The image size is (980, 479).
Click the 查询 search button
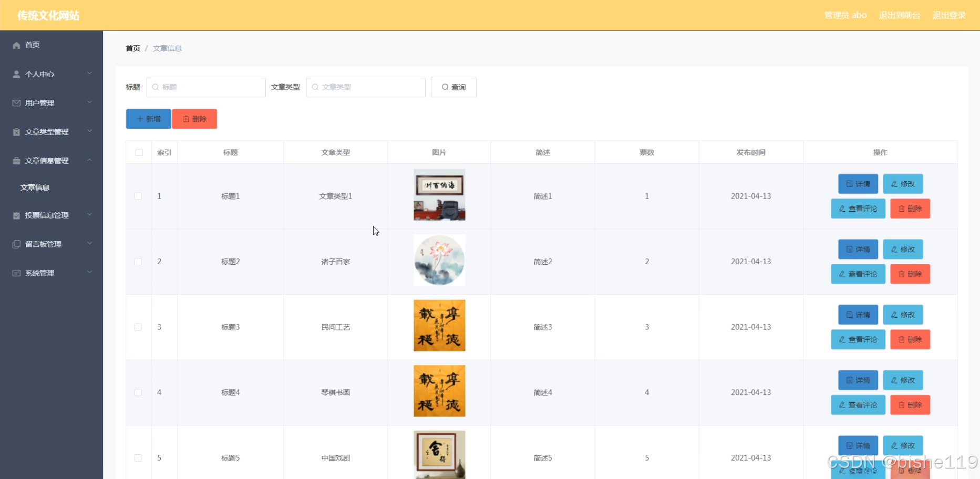(x=453, y=87)
